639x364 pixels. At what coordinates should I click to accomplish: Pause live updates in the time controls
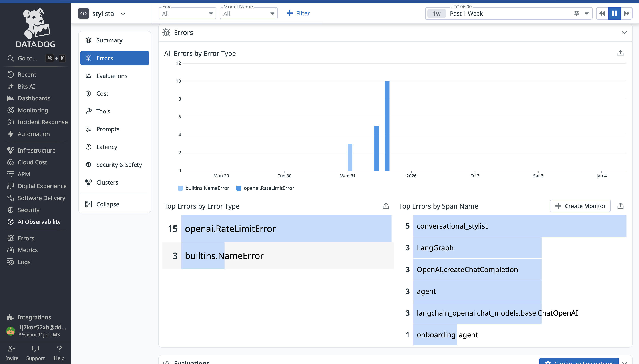pos(614,14)
